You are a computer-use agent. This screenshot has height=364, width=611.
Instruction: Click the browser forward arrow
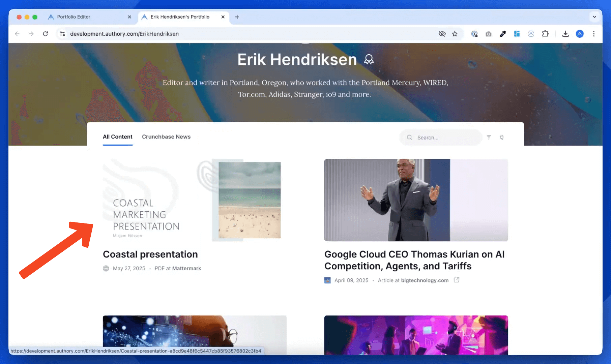click(x=31, y=34)
